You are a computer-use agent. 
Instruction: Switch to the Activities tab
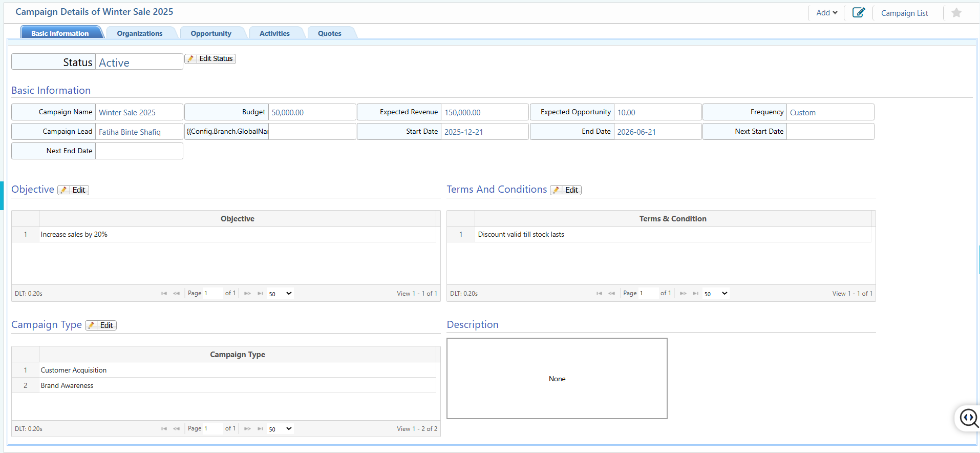coord(274,33)
